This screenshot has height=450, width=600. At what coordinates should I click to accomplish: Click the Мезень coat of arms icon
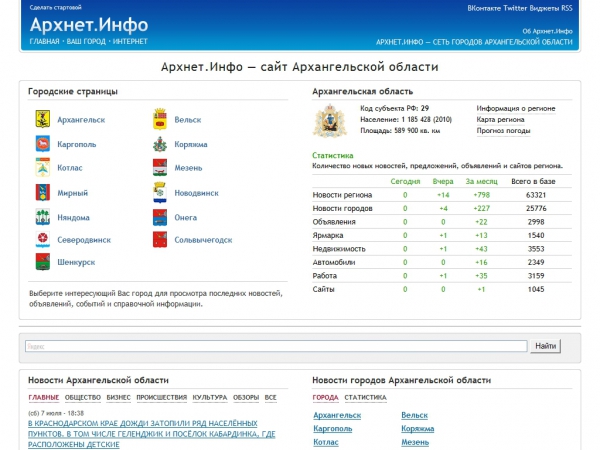click(x=160, y=168)
